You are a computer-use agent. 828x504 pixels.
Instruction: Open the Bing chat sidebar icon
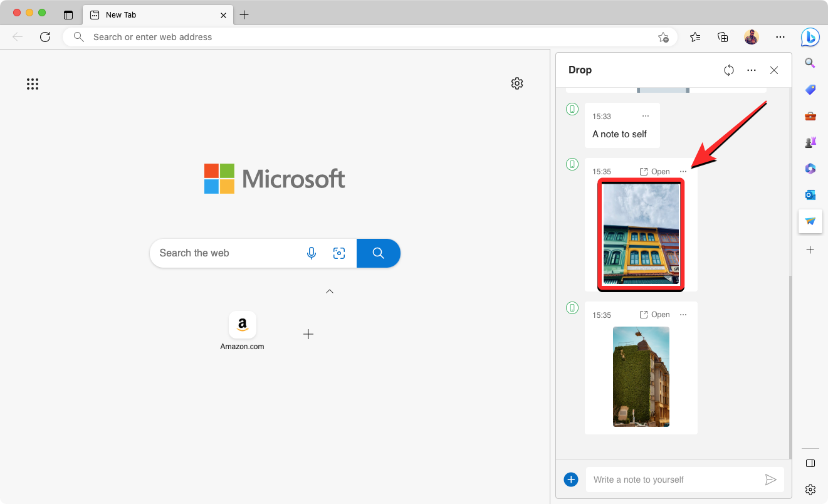click(x=810, y=38)
